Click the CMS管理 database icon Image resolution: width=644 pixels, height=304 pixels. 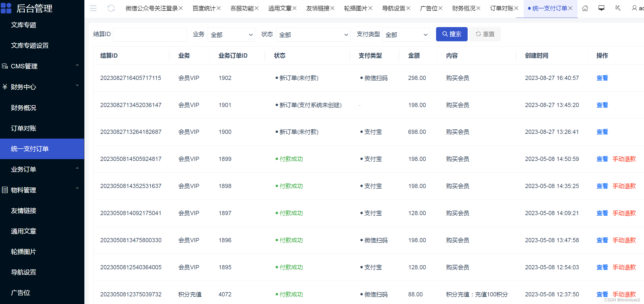point(5,66)
